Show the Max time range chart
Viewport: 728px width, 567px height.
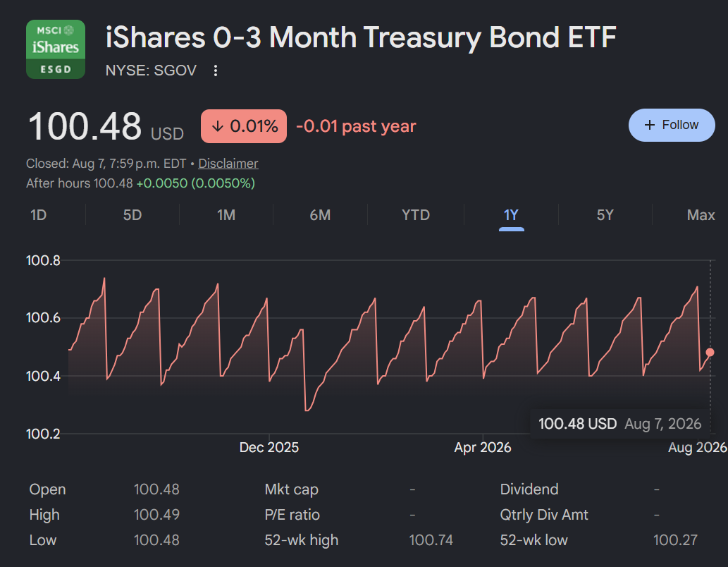click(x=701, y=215)
